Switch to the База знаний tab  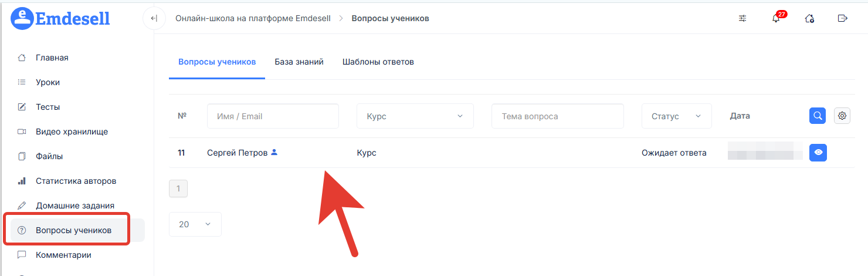[299, 62]
